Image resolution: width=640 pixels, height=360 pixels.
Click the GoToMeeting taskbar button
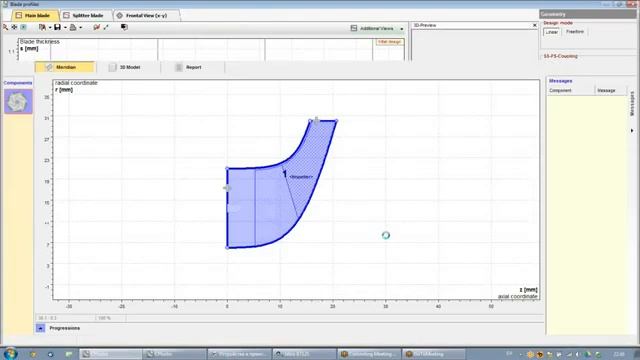point(434,354)
